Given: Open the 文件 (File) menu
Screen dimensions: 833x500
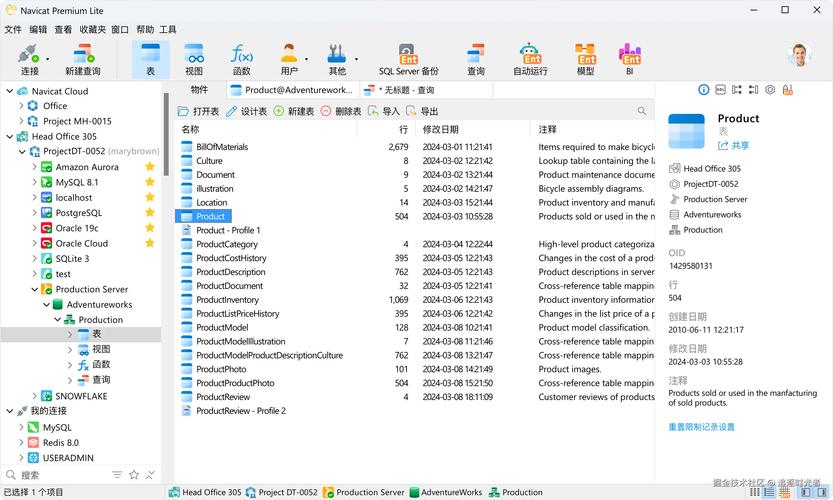Looking at the screenshot, I should 13,29.
